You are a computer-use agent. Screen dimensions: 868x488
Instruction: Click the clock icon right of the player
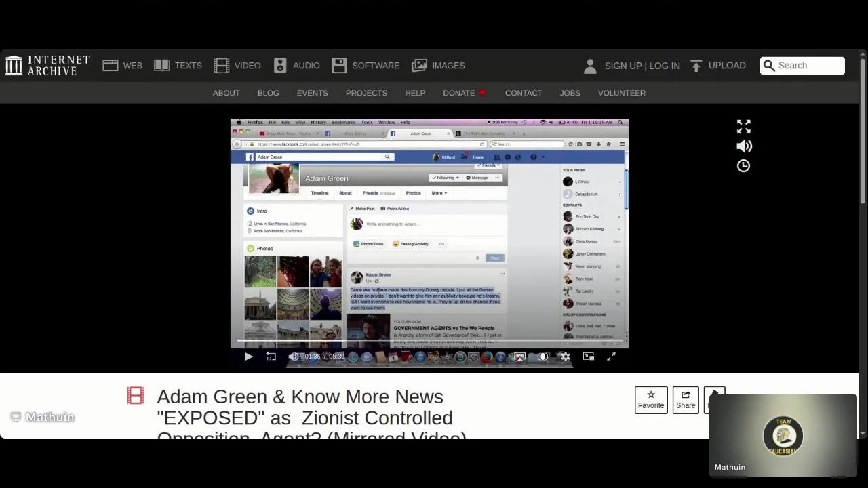pyautogui.click(x=744, y=166)
